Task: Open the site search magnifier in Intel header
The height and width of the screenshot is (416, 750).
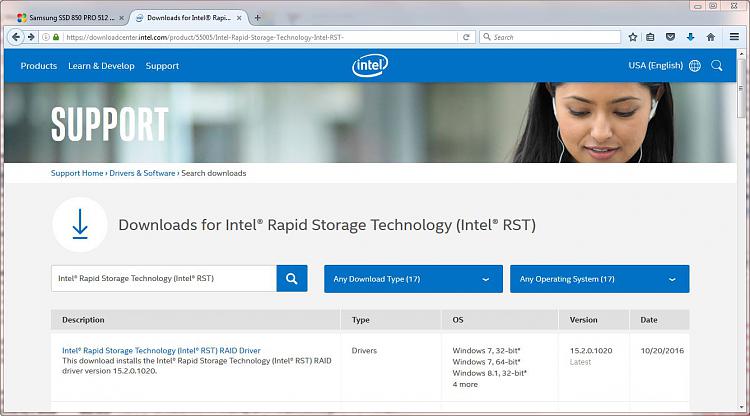Action: (x=717, y=66)
